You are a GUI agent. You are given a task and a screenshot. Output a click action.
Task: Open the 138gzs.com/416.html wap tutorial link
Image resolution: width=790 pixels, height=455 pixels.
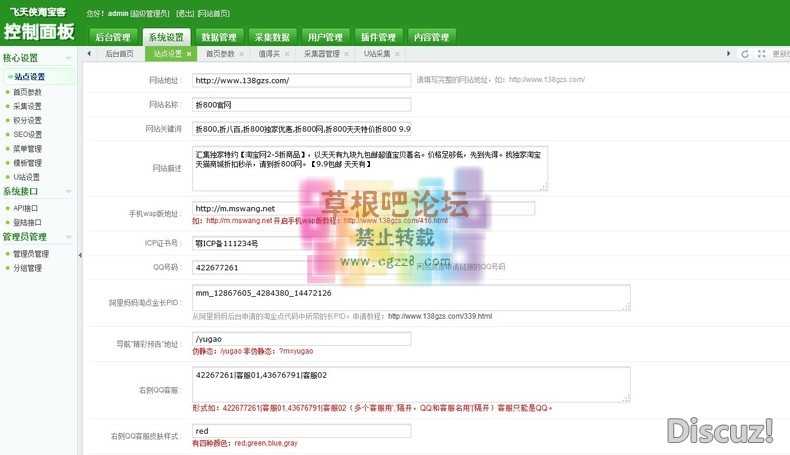tap(396, 221)
